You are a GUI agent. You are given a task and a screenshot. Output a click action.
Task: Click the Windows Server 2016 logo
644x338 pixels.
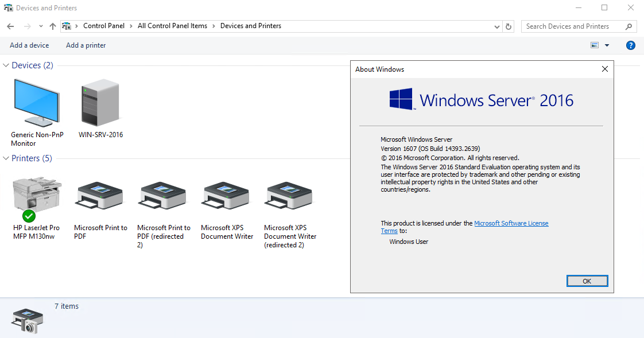pyautogui.click(x=481, y=99)
